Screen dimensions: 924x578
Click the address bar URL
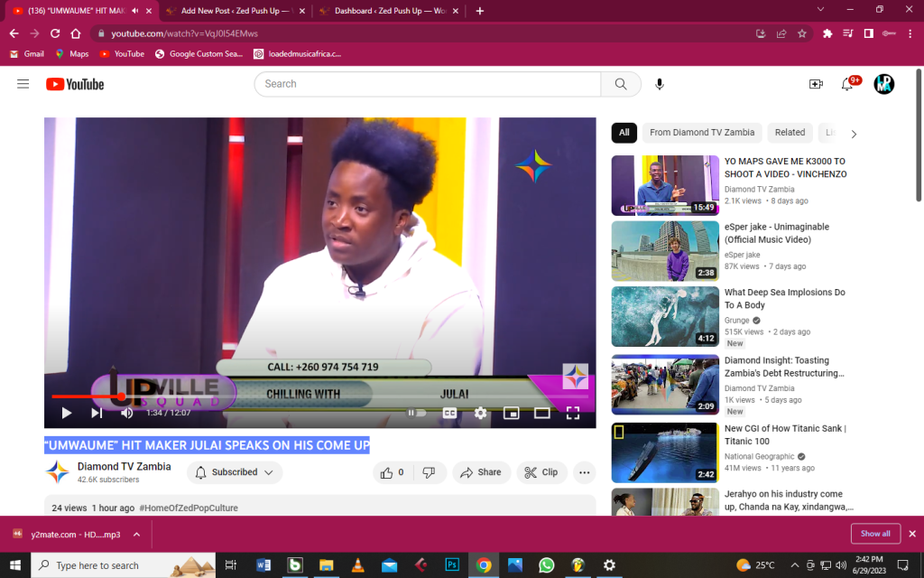(x=184, y=33)
